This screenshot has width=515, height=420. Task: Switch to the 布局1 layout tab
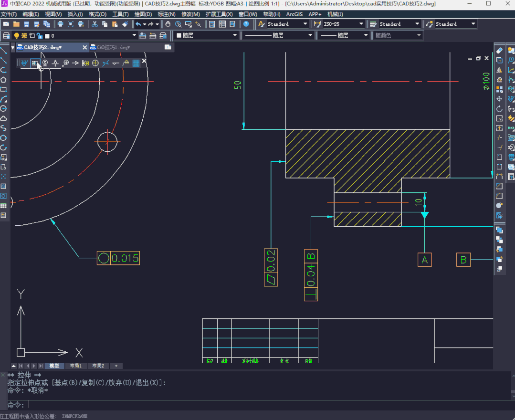(76, 366)
